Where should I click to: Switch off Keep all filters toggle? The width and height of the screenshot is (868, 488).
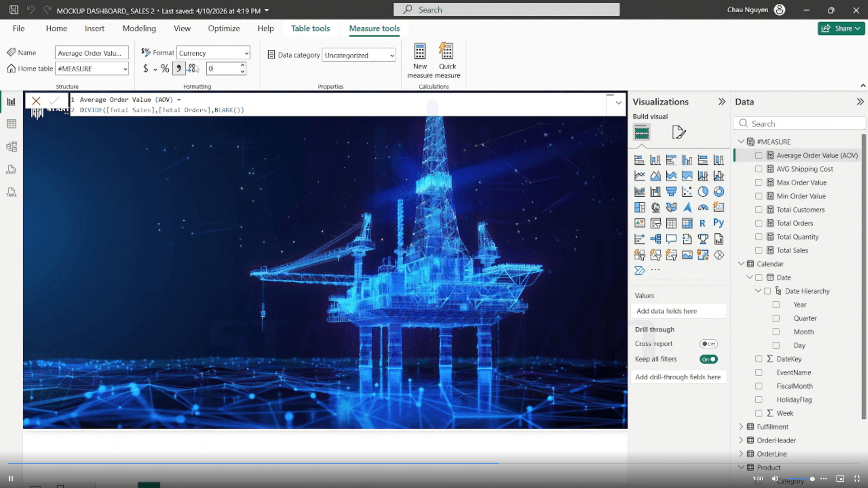pyautogui.click(x=708, y=359)
